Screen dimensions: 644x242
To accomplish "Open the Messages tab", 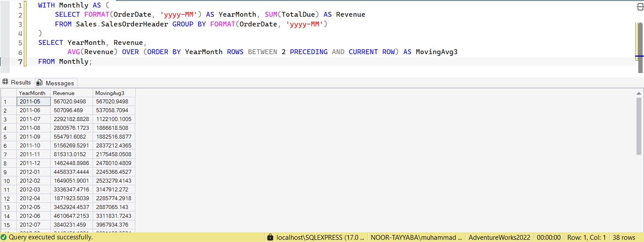I will tap(56, 83).
